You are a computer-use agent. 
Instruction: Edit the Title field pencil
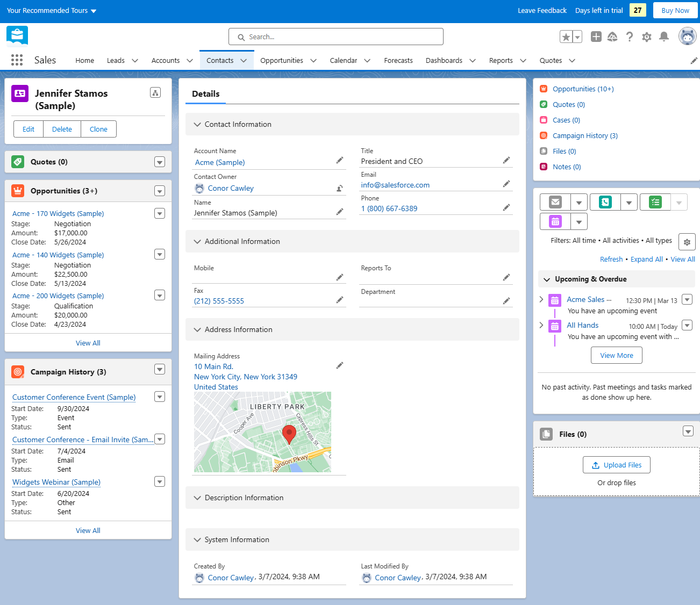coord(506,160)
